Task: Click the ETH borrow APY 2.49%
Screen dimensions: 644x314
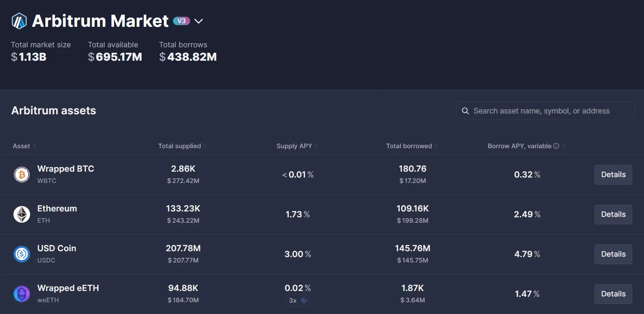Action: [528, 214]
